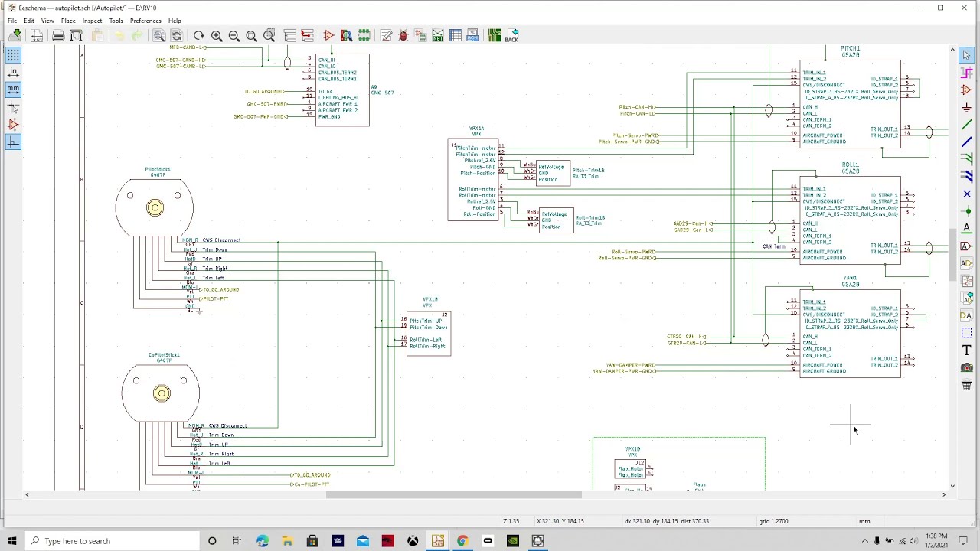The height and width of the screenshot is (551, 980).
Task: Open the Preferences menu
Action: pos(145,21)
